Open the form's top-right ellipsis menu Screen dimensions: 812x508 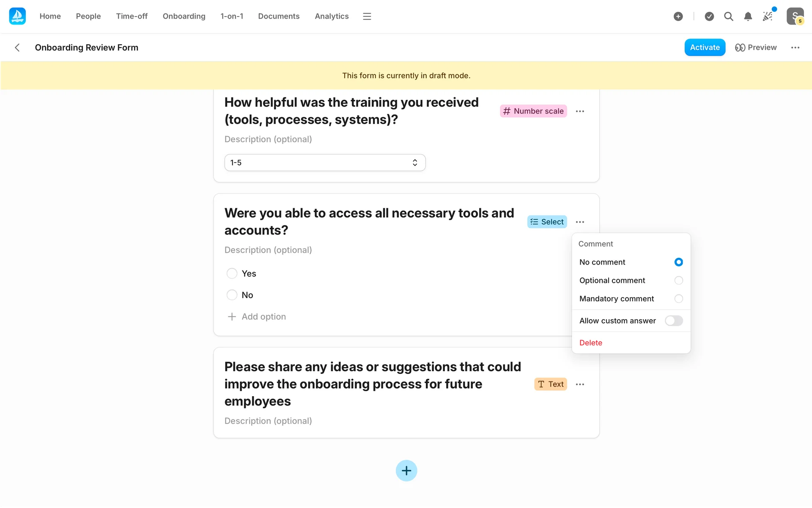tap(795, 47)
